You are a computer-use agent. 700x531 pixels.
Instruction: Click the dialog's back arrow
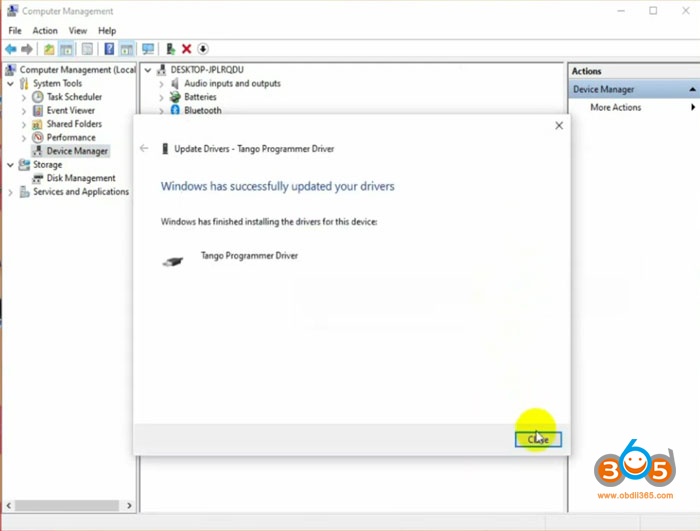[x=144, y=148]
